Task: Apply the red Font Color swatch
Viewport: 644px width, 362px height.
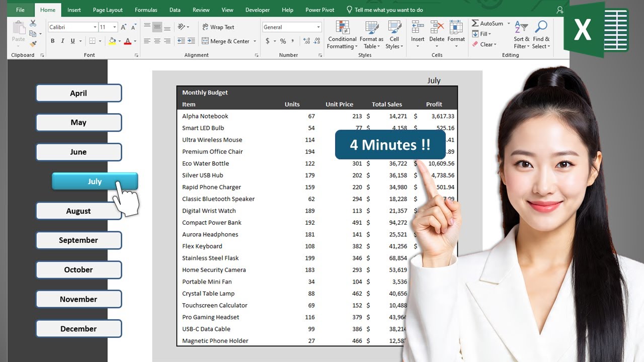Action: (127, 41)
